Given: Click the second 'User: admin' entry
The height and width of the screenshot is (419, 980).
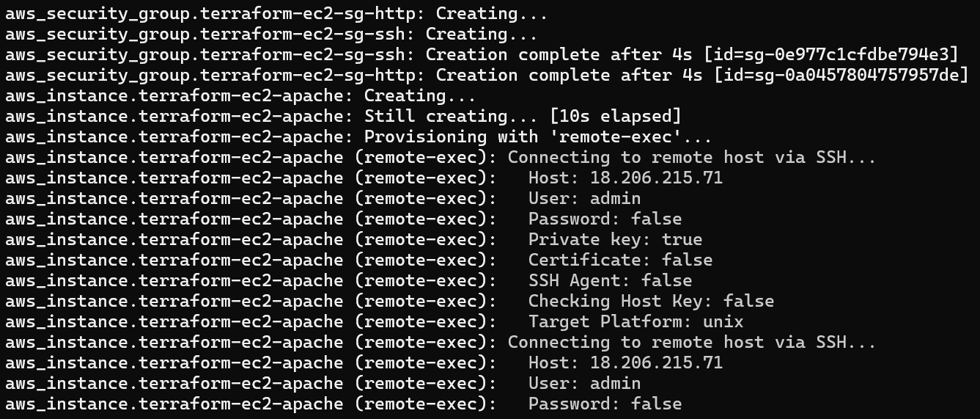Looking at the screenshot, I should coord(584,384).
